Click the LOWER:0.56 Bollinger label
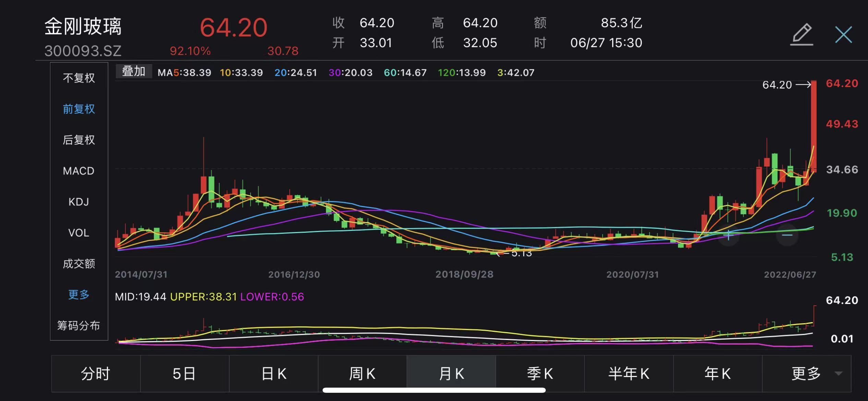 272,297
